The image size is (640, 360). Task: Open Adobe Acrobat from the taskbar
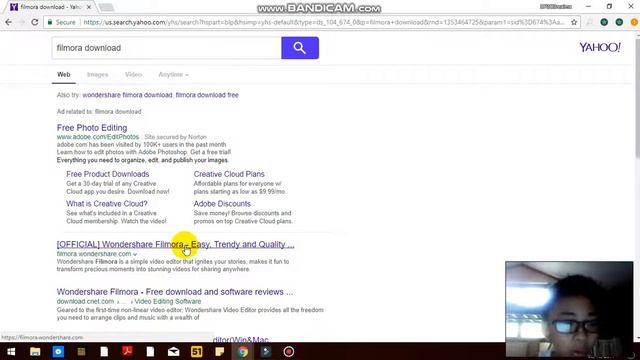127,351
